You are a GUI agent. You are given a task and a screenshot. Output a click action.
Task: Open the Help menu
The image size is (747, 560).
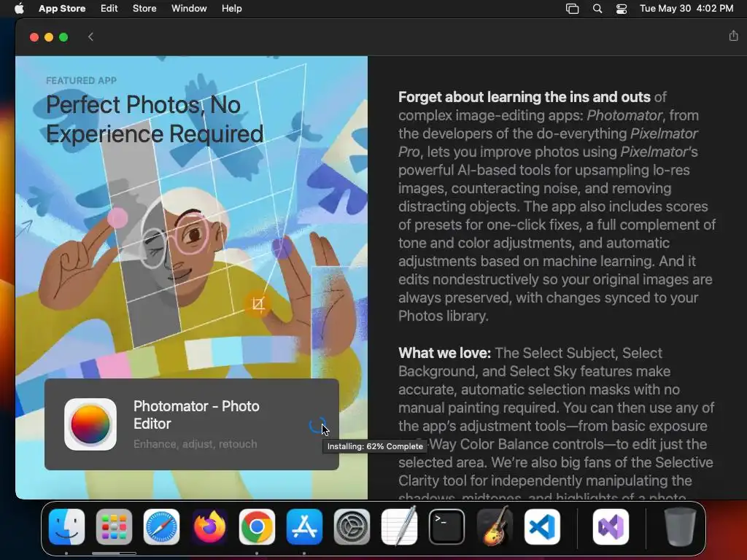click(x=231, y=9)
